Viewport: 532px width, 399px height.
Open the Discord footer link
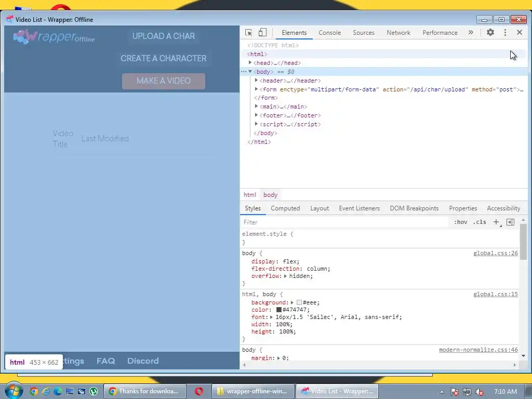pos(143,361)
